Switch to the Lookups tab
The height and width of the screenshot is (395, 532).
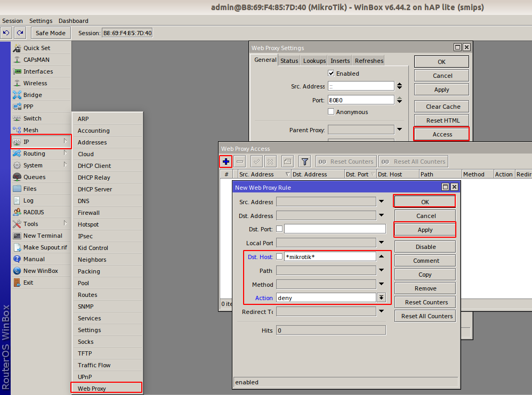[314, 60]
